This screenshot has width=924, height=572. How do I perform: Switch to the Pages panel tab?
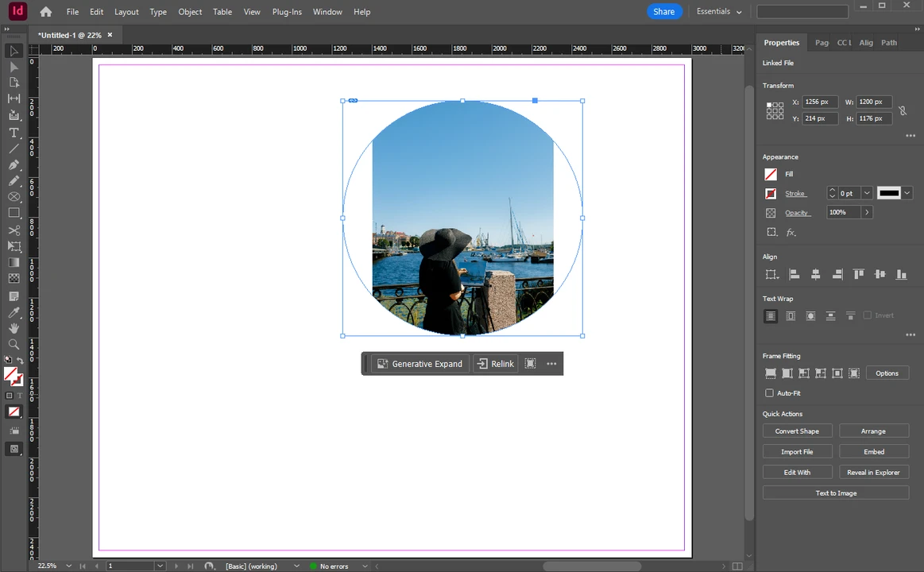pyautogui.click(x=822, y=42)
